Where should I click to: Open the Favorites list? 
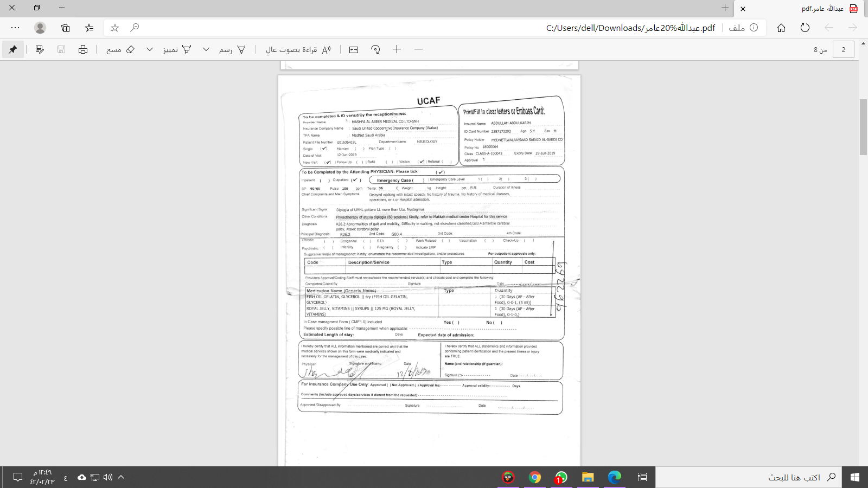click(x=90, y=28)
